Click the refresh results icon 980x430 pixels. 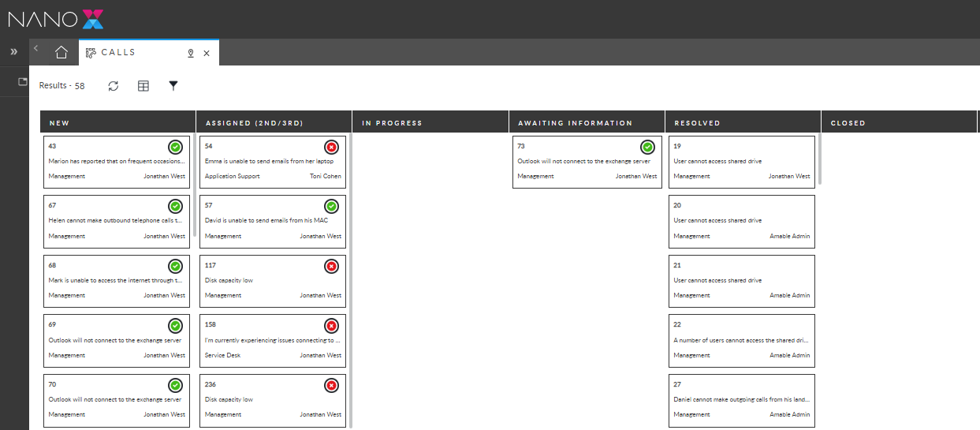click(x=114, y=86)
